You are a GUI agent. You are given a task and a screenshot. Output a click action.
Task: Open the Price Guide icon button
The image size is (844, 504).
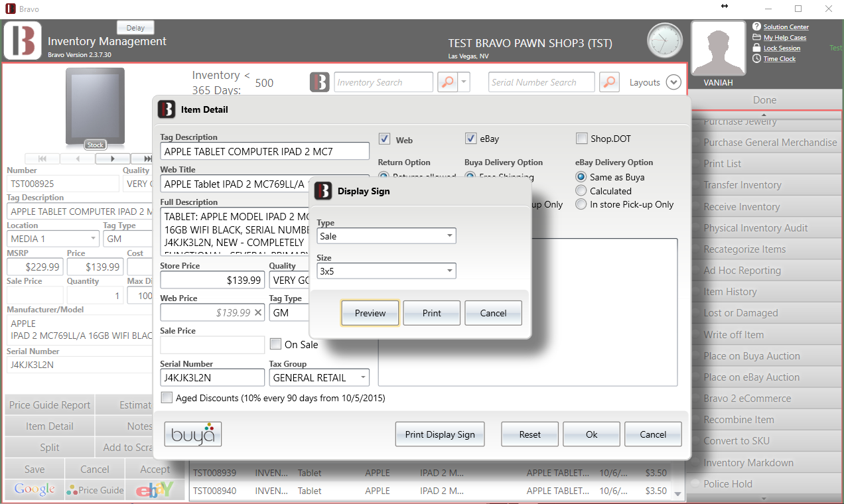tap(95, 490)
